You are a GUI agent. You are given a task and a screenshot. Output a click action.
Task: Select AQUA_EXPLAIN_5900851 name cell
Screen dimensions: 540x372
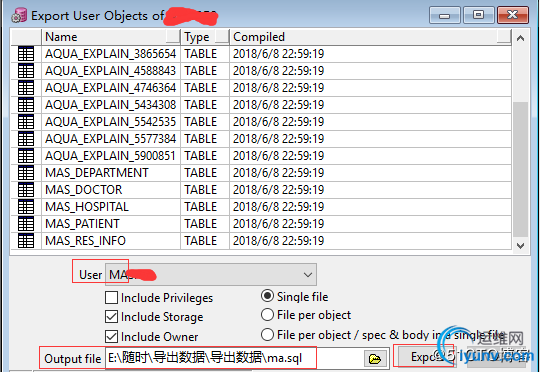click(111, 156)
